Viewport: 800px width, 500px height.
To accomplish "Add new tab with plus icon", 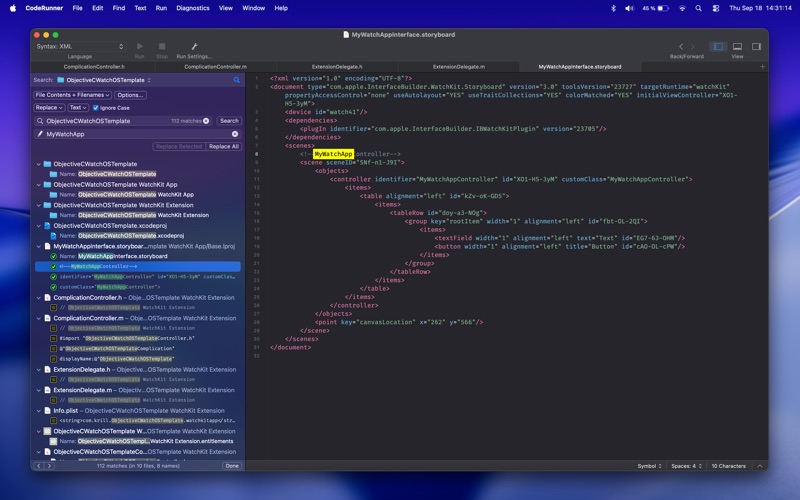I will coord(762,67).
